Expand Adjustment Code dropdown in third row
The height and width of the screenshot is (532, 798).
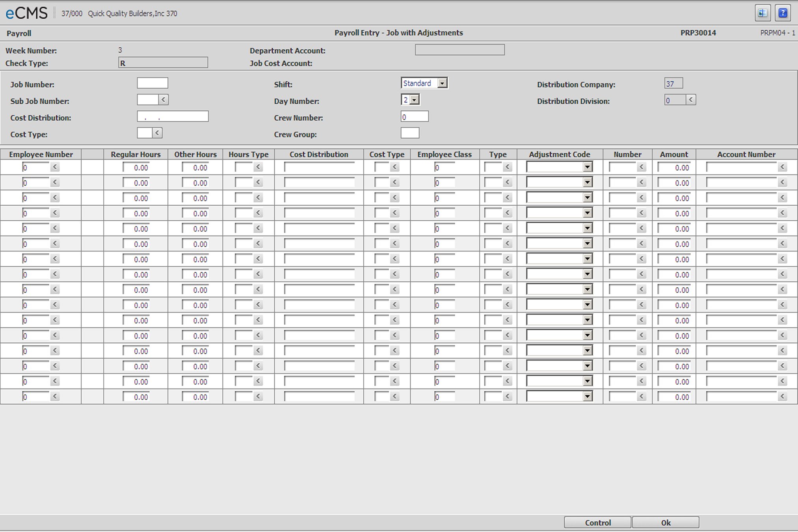point(587,198)
